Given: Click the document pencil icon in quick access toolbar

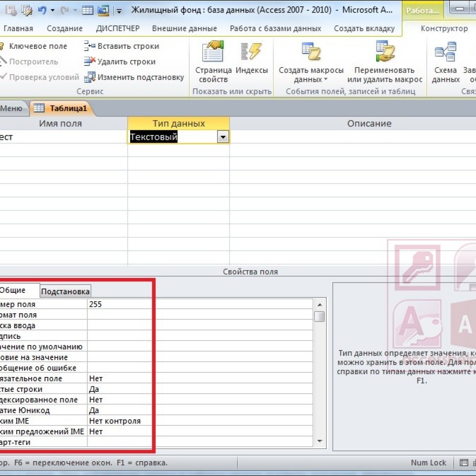Looking at the screenshot, I should coord(26,10).
